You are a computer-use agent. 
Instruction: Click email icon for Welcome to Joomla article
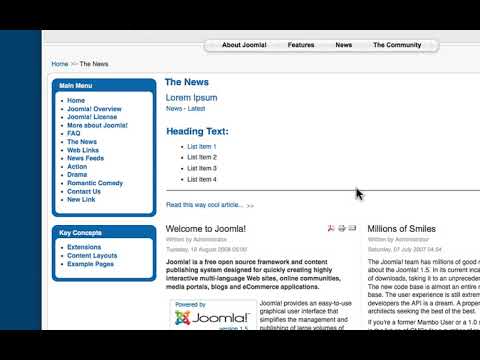[x=352, y=228]
